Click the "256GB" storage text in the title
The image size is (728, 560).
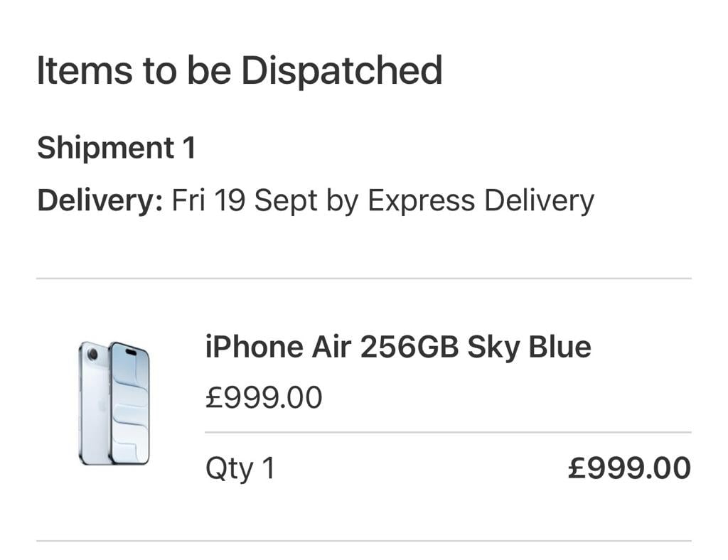[x=410, y=347]
